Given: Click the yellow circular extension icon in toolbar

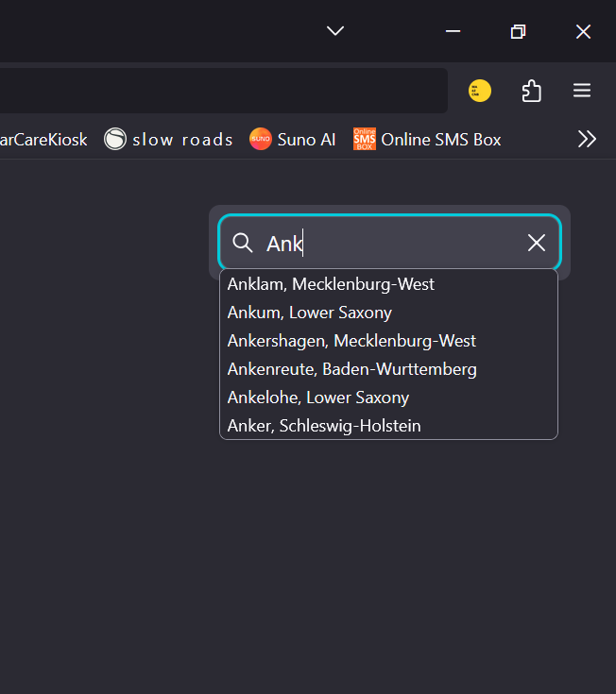Looking at the screenshot, I should (480, 91).
